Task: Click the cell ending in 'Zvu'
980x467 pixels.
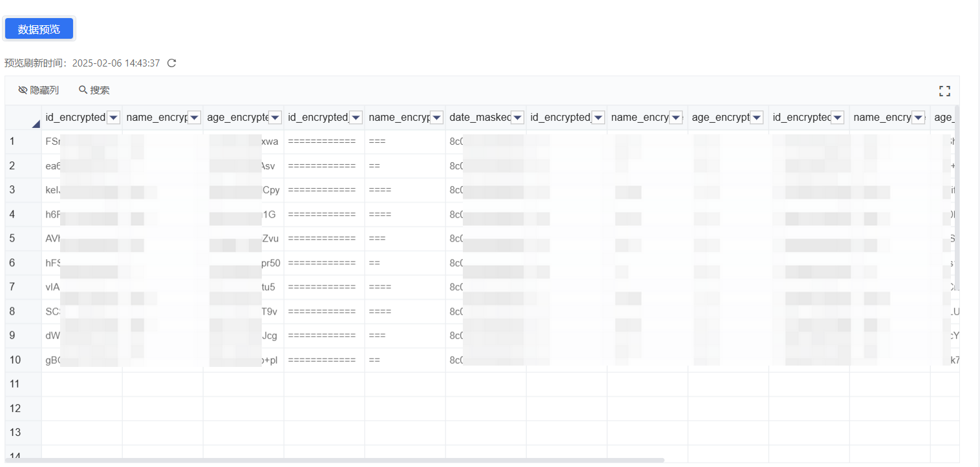Action: coord(244,238)
